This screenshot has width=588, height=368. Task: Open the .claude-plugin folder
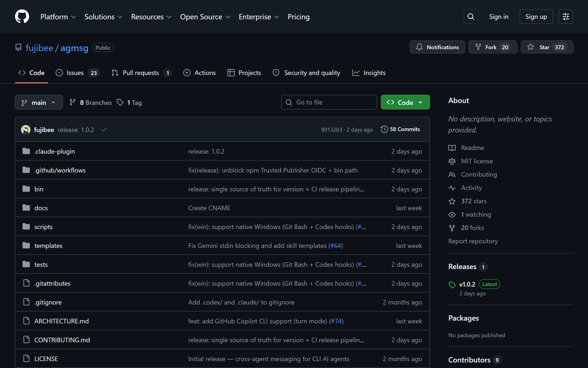pos(54,151)
